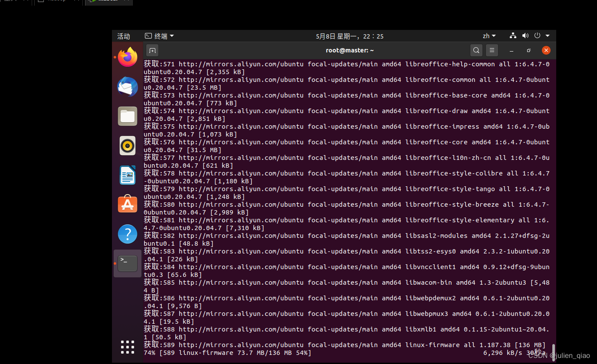The width and height of the screenshot is (597, 364).
Task: Click the [23.5 MB] size text
Action: coord(204,88)
